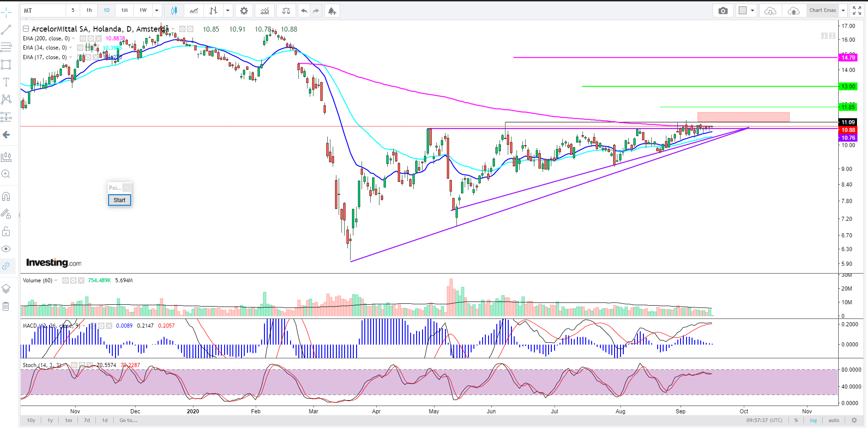This screenshot has width=868, height=428.
Task: Toggle percentage scale mode
Action: (x=797, y=420)
